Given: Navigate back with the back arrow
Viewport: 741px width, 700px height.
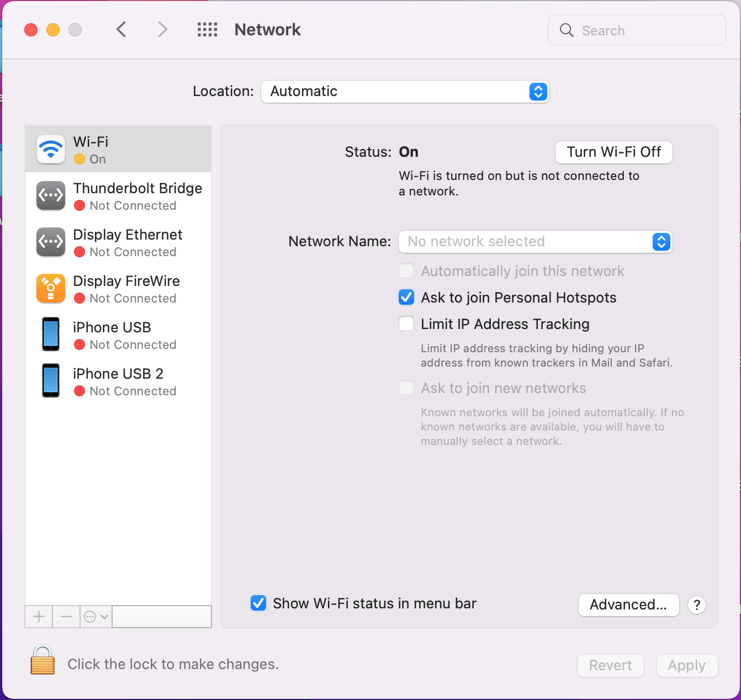Looking at the screenshot, I should pos(121,29).
